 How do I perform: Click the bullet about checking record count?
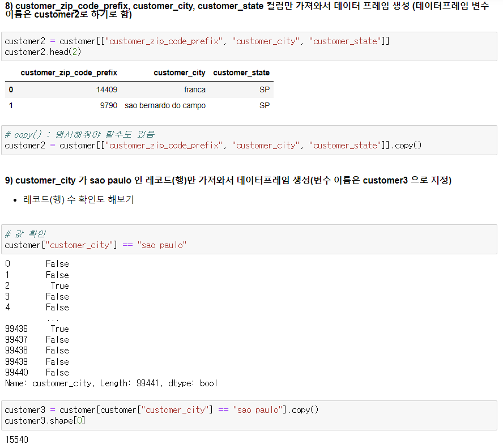(x=78, y=199)
